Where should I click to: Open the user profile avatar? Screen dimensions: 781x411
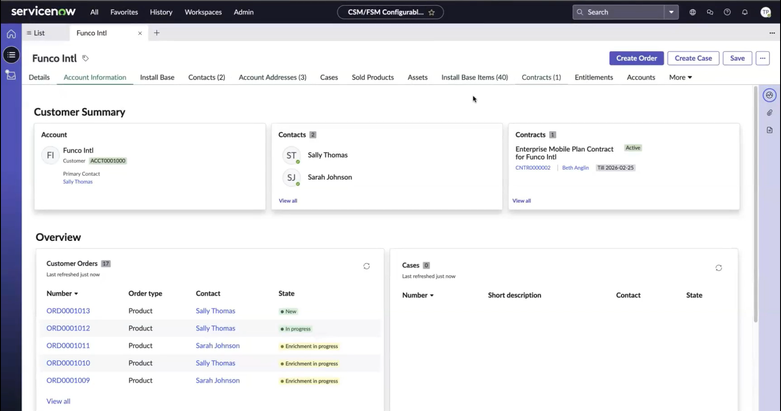766,12
